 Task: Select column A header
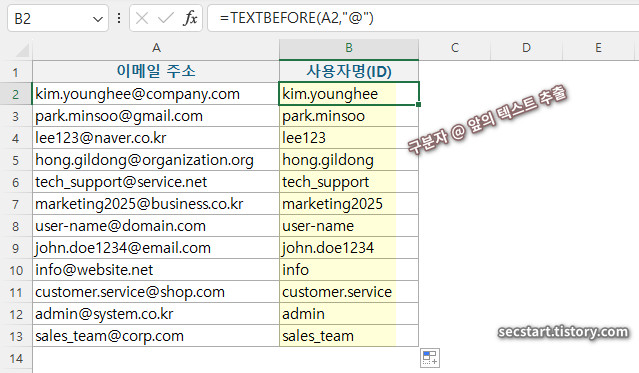point(156,48)
